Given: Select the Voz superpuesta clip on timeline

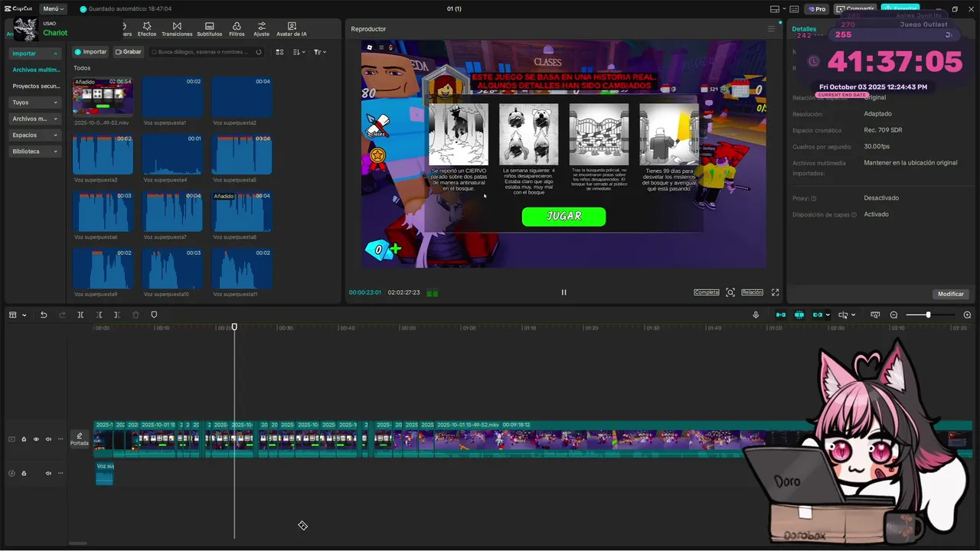Looking at the screenshot, I should pyautogui.click(x=105, y=473).
